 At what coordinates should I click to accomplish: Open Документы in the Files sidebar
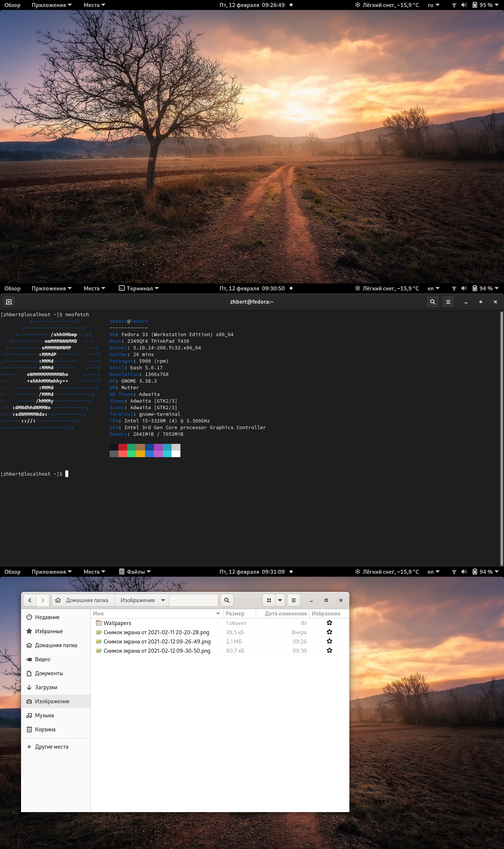pos(56,673)
